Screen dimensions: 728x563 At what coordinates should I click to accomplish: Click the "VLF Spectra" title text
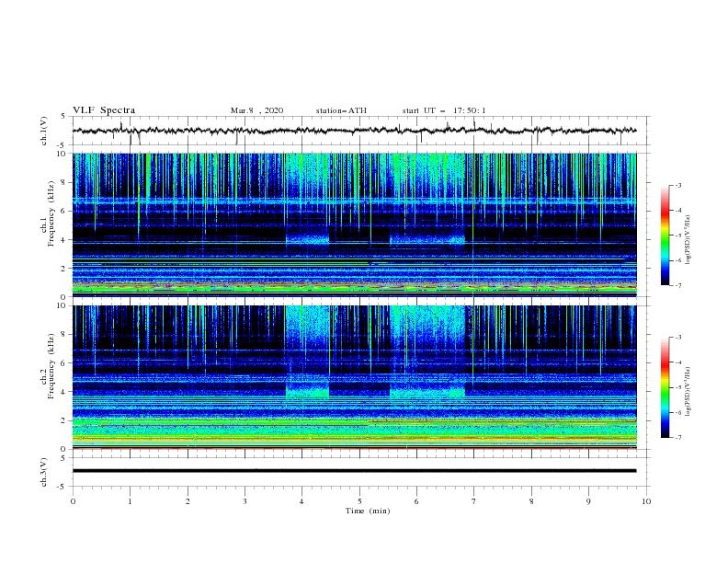coord(104,110)
